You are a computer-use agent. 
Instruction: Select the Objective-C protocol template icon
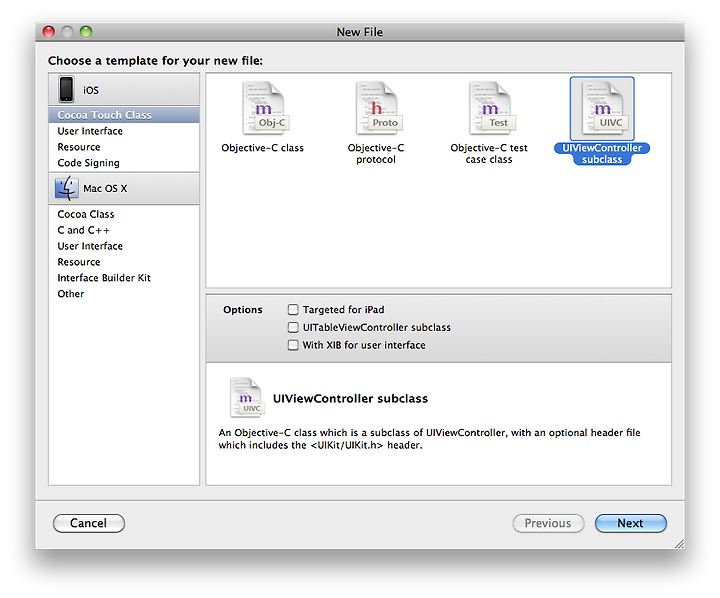pos(377,108)
